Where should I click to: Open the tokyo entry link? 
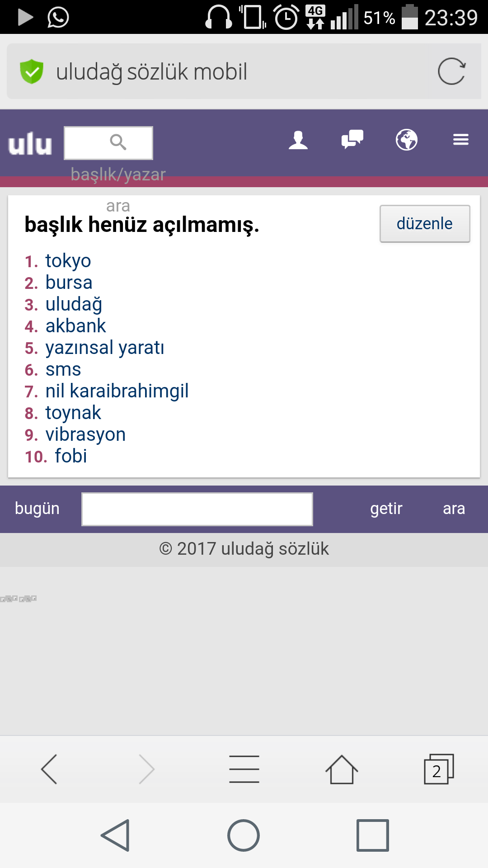[x=68, y=261]
